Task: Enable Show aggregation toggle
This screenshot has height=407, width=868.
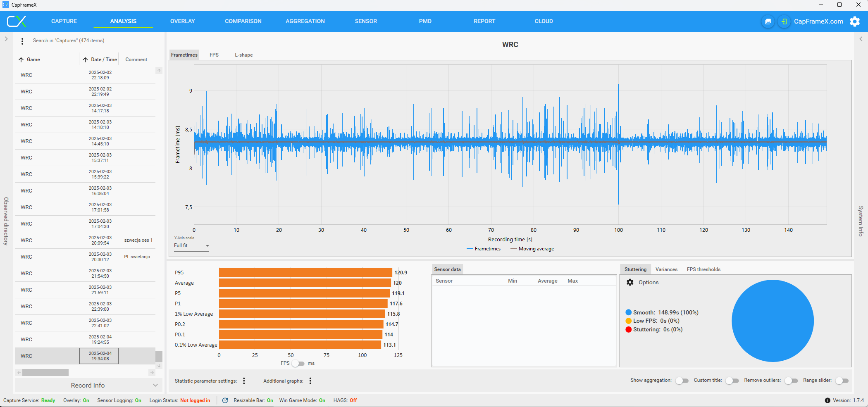Action: [682, 381]
